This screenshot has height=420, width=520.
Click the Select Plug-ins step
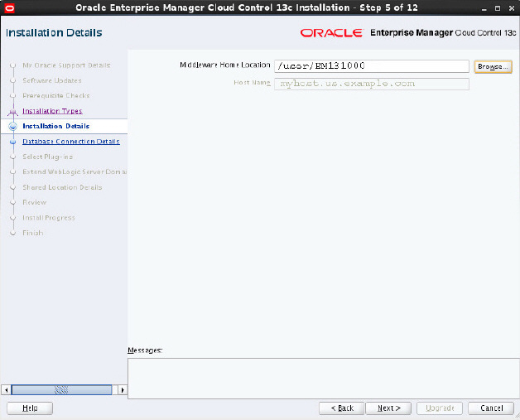(48, 157)
